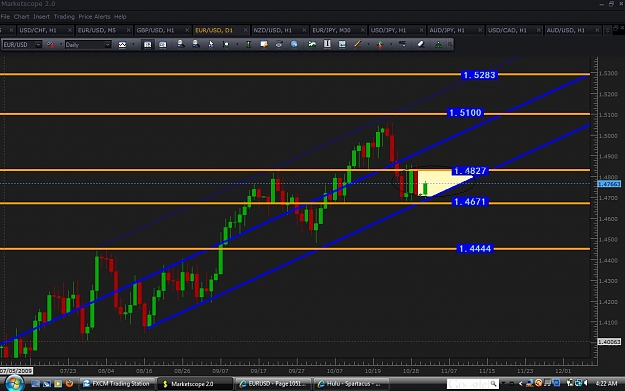Screen dimensions: 625x391
Task: Open the EUR/USD symbol combo box
Action: [x=22, y=45]
